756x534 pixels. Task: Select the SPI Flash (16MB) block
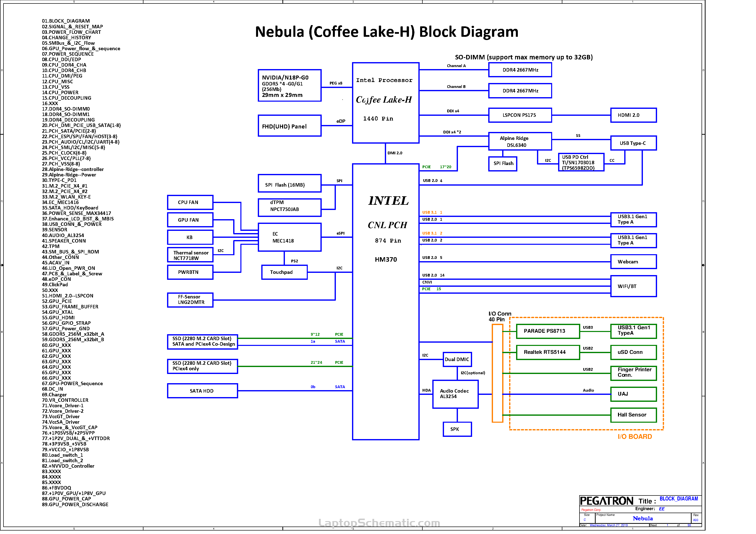(290, 184)
